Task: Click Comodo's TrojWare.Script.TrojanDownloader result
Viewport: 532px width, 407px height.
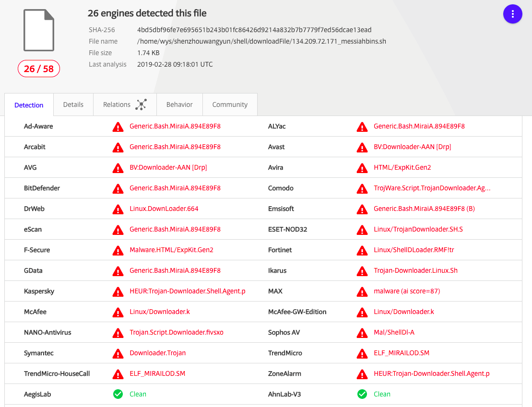Action: [432, 188]
